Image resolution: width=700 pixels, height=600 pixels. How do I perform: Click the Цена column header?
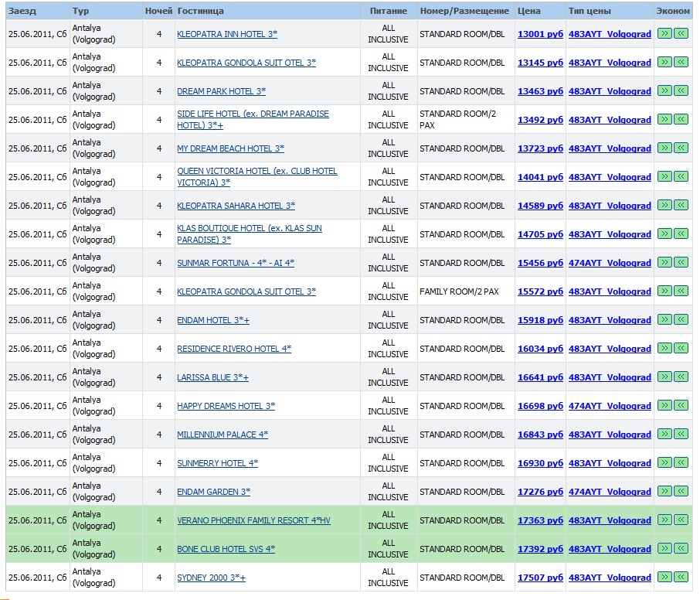click(529, 11)
